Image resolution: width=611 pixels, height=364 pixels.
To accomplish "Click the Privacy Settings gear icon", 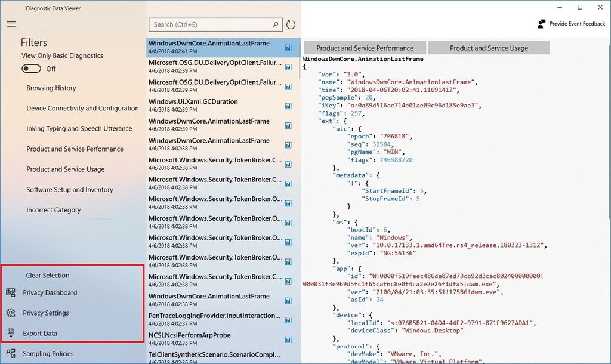I will point(10,313).
